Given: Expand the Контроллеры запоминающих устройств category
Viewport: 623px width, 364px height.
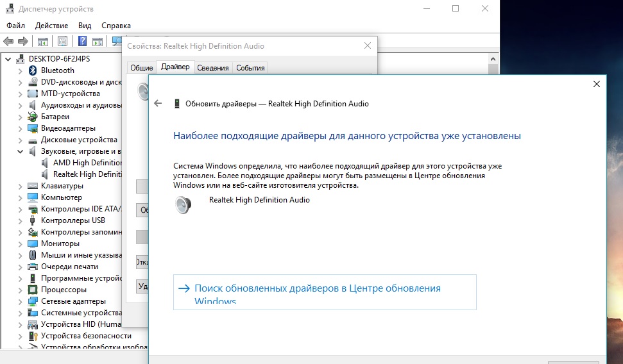Looking at the screenshot, I should point(21,232).
